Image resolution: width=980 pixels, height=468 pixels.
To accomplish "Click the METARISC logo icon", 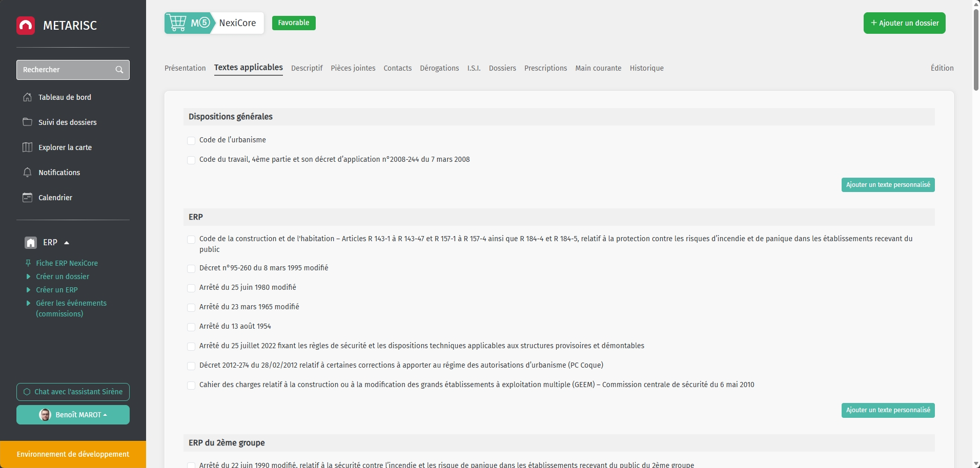I will (x=26, y=26).
